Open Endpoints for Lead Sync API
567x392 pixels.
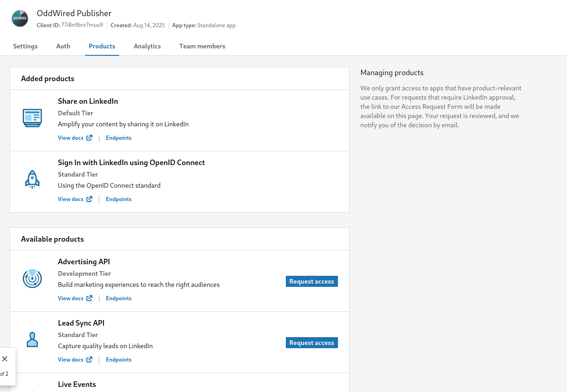pos(119,360)
